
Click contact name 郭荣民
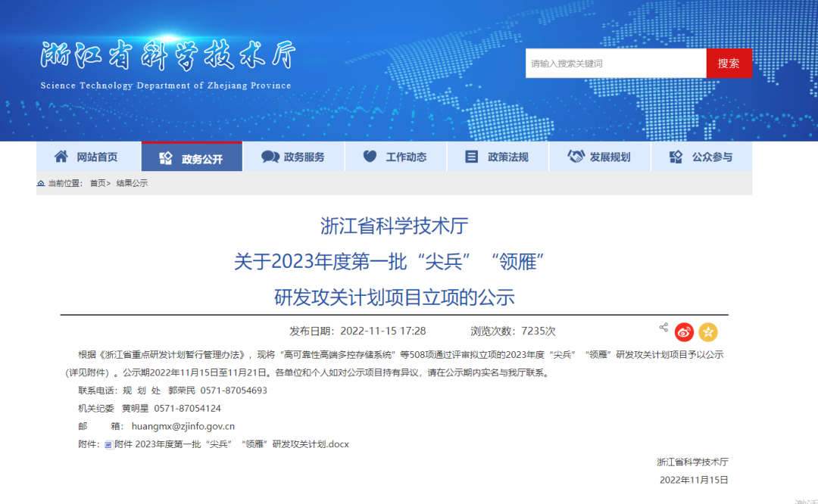click(182, 390)
